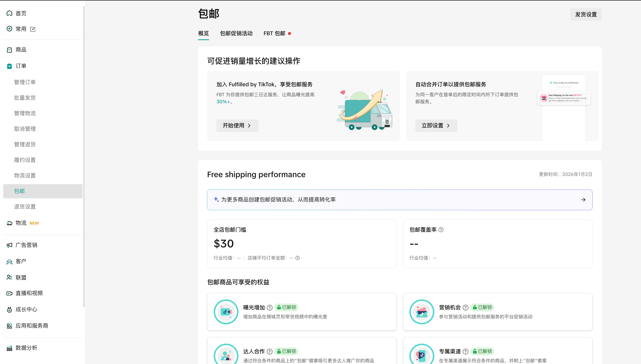The width and height of the screenshot is (641, 364).
Task: Open 发货设置 at top right
Action: pos(586,15)
